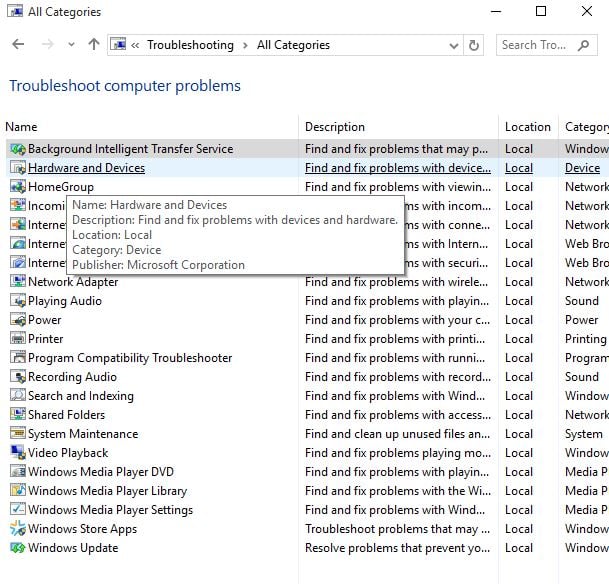Click the Printing category cell
The width and height of the screenshot is (609, 584).
tap(586, 339)
